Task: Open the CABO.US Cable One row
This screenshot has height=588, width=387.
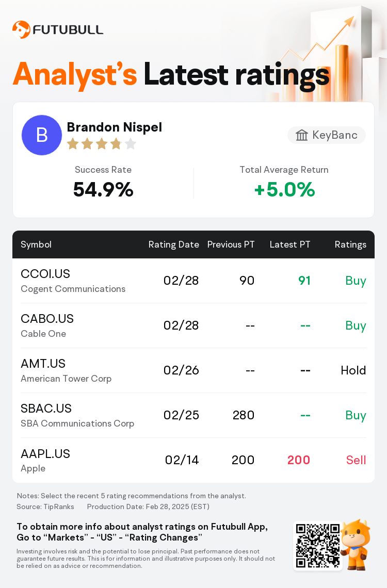Action: pos(193,325)
